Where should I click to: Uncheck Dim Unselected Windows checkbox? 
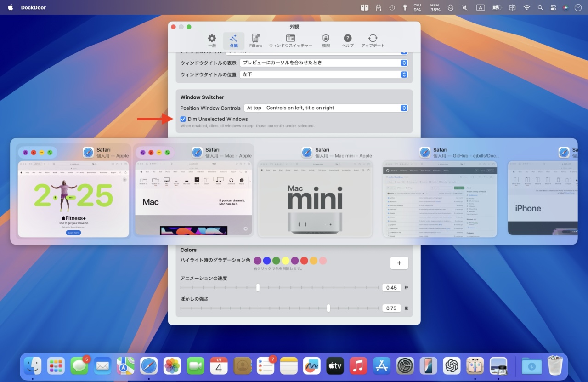point(183,119)
